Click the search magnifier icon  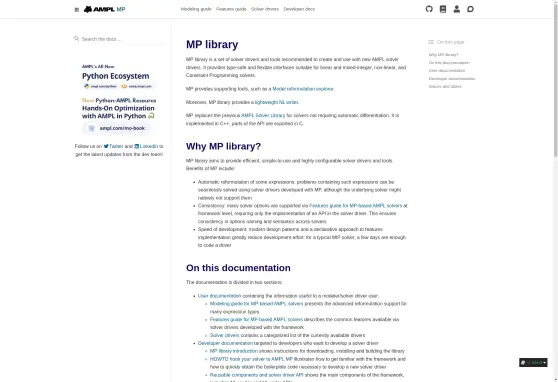[77, 38]
